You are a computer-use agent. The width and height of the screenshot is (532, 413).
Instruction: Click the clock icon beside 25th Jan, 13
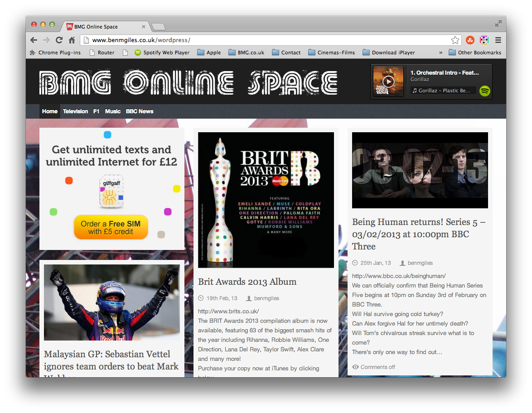[355, 263]
